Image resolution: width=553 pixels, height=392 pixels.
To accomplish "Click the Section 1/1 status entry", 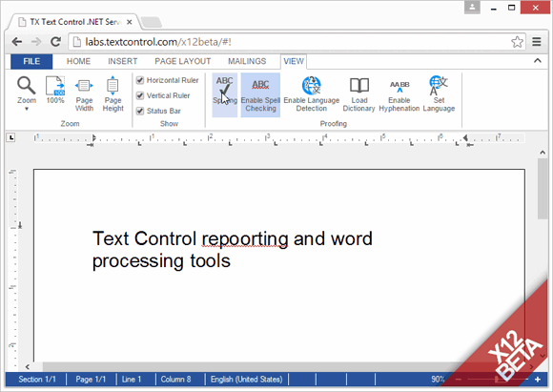I will click(37, 380).
